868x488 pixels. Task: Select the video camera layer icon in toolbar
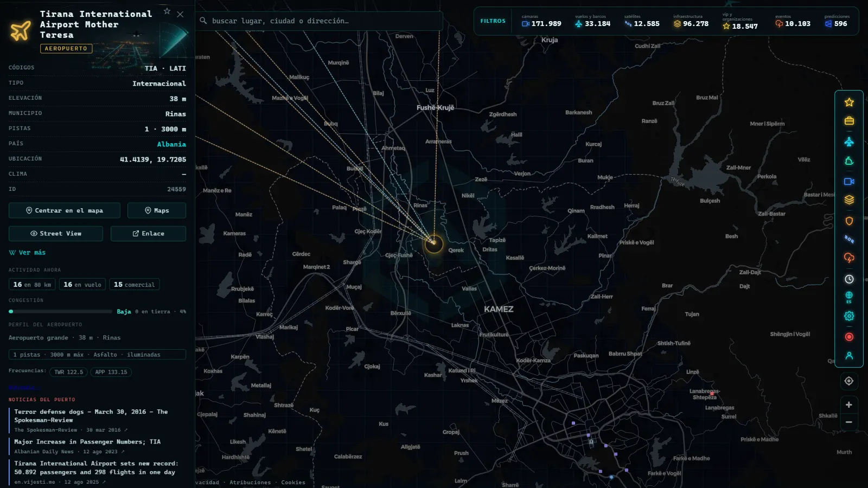(x=849, y=182)
